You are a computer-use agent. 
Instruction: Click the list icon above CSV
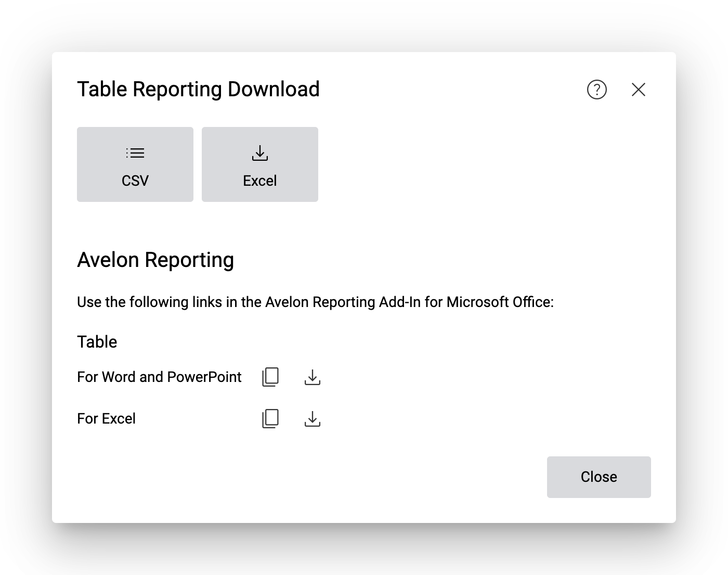pyautogui.click(x=135, y=153)
